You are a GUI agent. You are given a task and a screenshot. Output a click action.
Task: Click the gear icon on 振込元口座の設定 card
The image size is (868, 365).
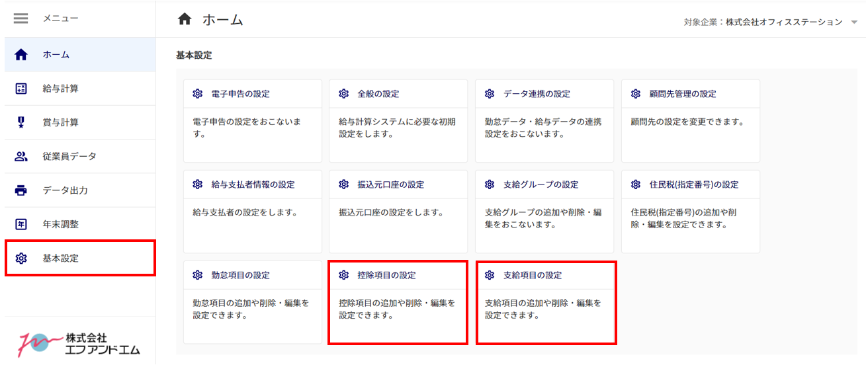coord(343,184)
